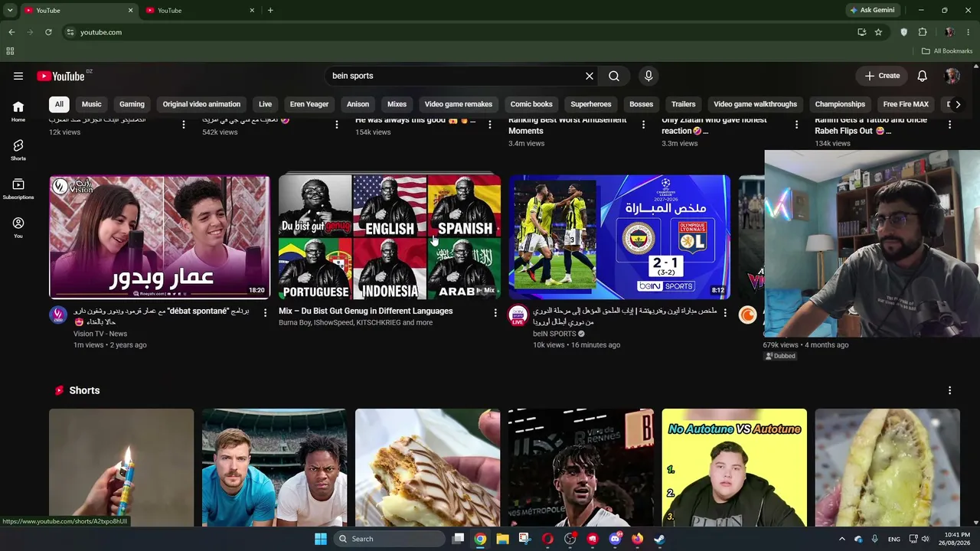Image resolution: width=980 pixels, height=551 pixels.
Task: Open the YouTube account avatar menu
Action: point(952,76)
